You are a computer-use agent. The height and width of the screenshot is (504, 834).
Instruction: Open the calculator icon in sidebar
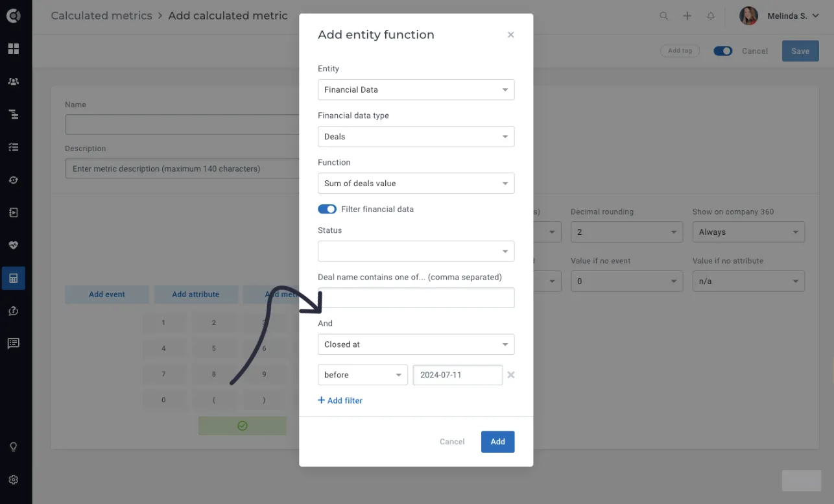[x=14, y=278]
